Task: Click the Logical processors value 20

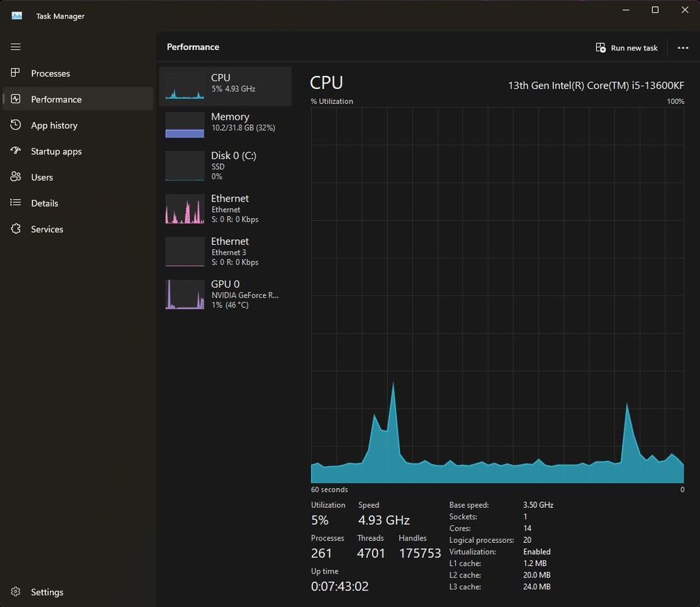Action: (x=527, y=539)
